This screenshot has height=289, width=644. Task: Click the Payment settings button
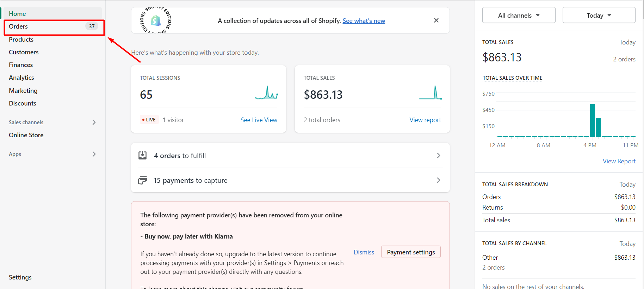411,252
